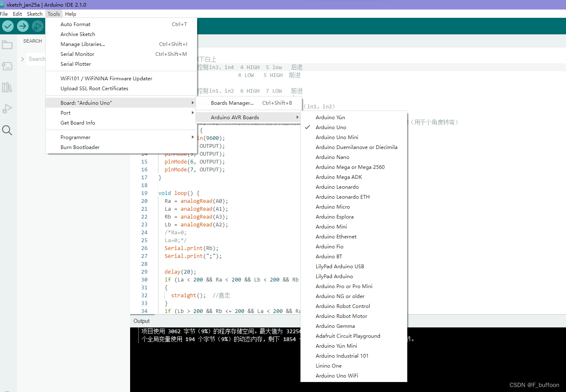The height and width of the screenshot is (392, 566).
Task: Select Arduino Uno WiFi
Action: point(354,375)
